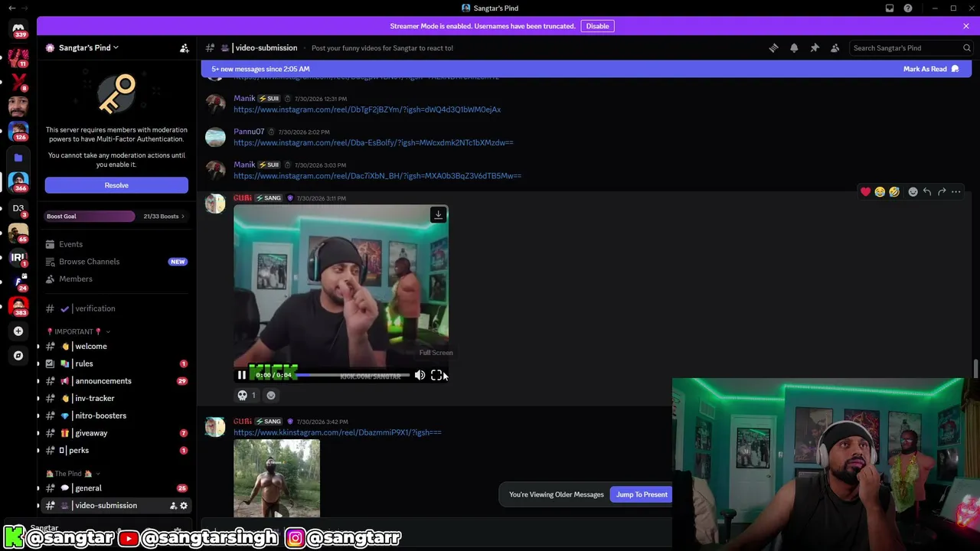
Task: Click the Resolve button
Action: pos(116,185)
